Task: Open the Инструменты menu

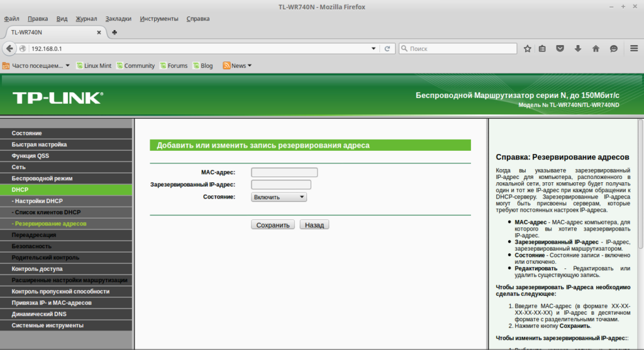Action: click(159, 18)
